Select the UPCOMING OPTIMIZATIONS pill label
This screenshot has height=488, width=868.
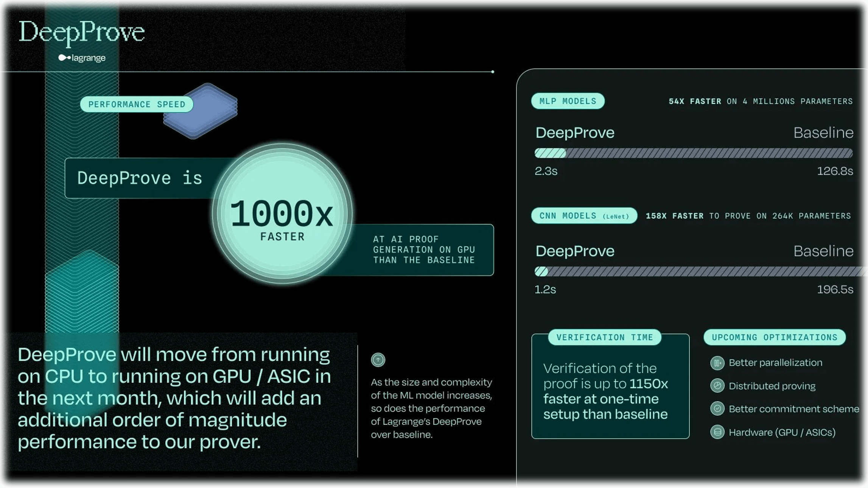click(x=774, y=337)
